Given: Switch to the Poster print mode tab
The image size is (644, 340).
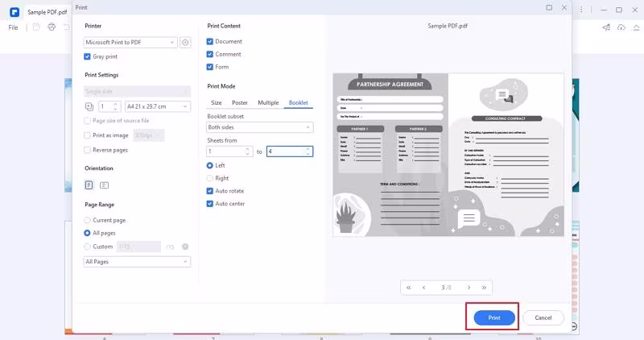Looking at the screenshot, I should 240,103.
